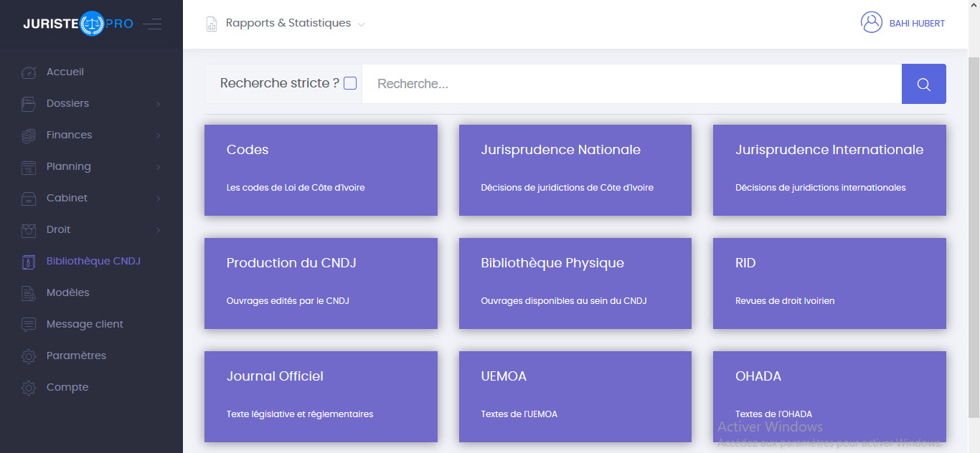Expand the Droit submenu chevron
Viewport: 980px width, 453px height.
coord(158,231)
